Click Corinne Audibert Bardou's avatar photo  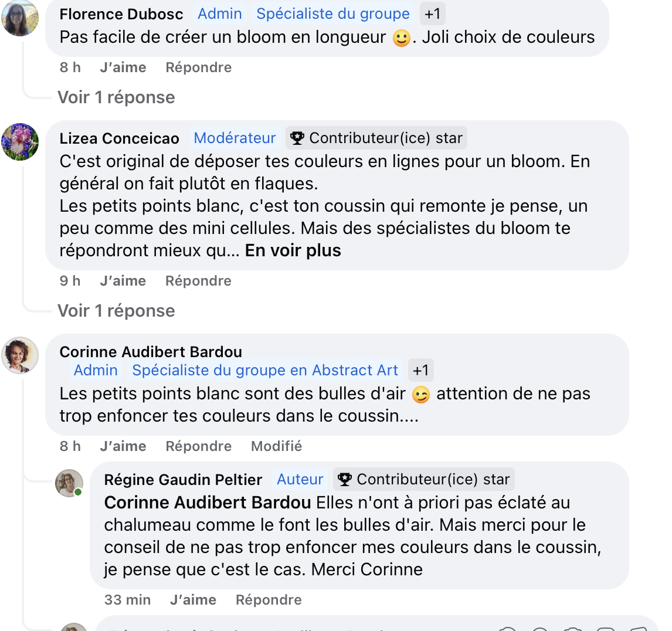point(21,355)
